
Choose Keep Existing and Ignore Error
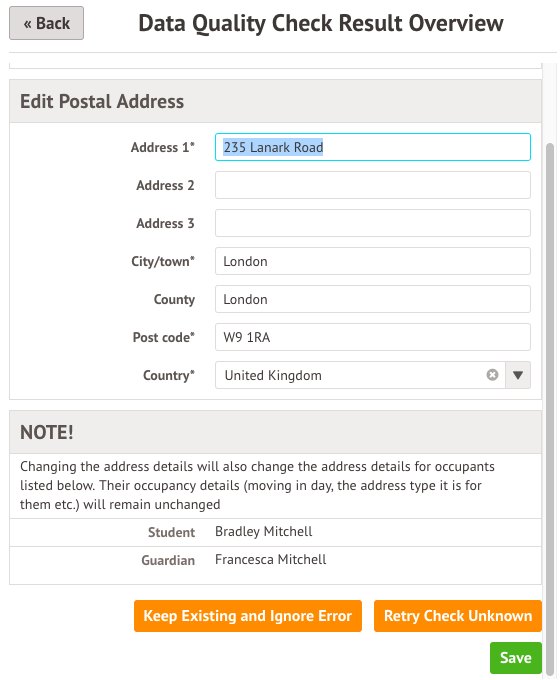pos(248,616)
